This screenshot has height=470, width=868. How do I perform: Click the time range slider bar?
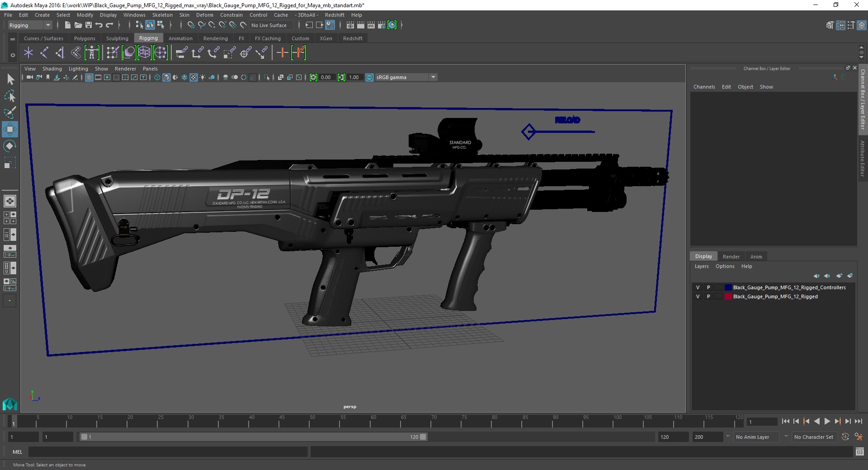[x=253, y=437]
